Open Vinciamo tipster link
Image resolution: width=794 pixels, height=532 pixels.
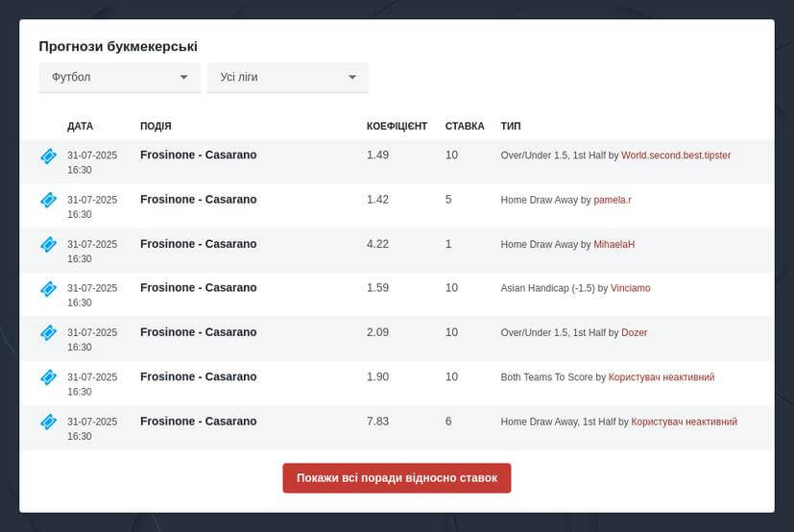tap(631, 288)
